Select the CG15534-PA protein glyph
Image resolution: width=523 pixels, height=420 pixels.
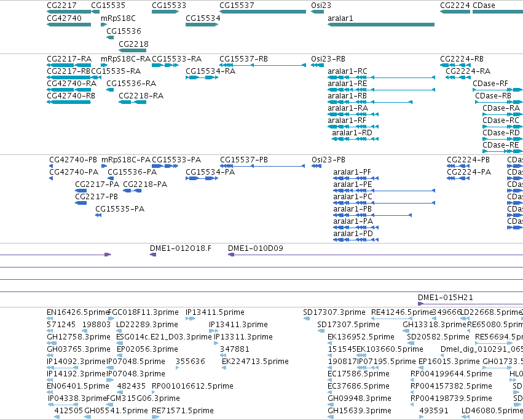[x=202, y=178]
